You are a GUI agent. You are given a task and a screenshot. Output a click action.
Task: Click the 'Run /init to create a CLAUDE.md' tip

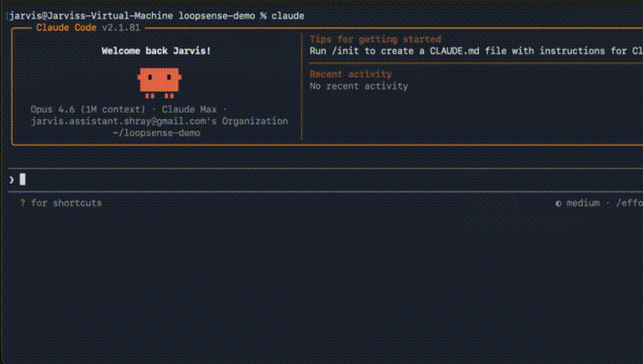coord(476,51)
